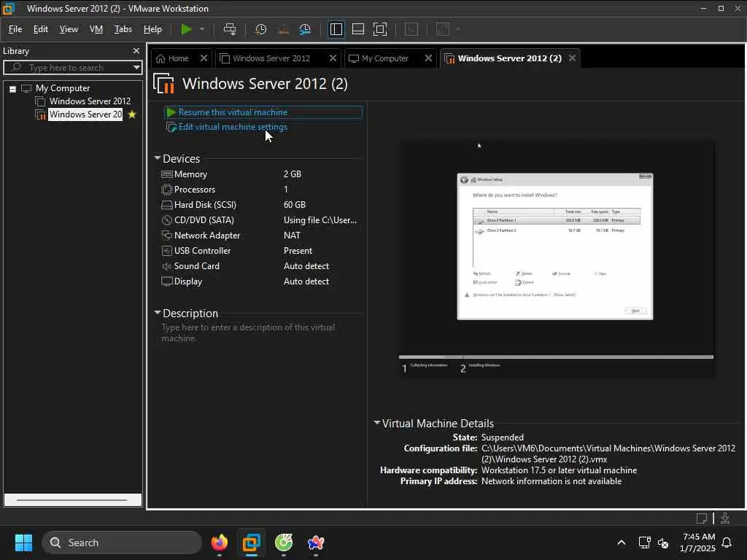Screen dimensions: 747x560
Task: Open the notifications bell icon
Action: (727, 542)
